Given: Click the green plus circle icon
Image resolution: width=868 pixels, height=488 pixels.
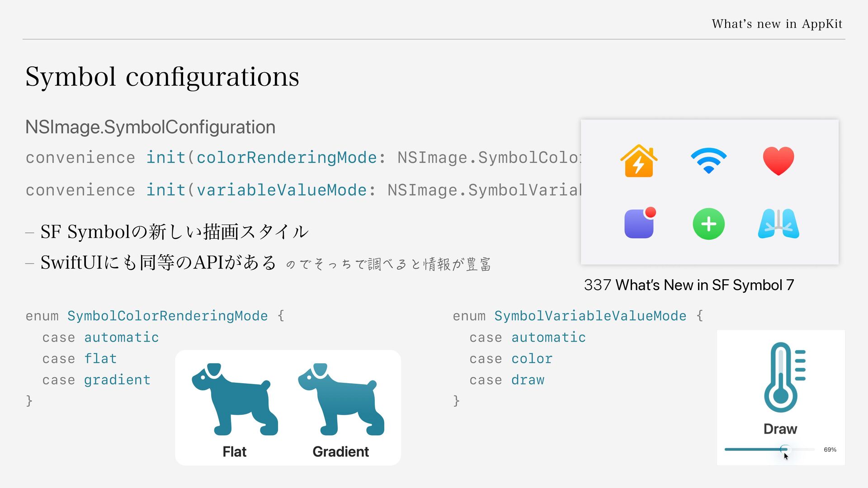Looking at the screenshot, I should click(x=708, y=224).
